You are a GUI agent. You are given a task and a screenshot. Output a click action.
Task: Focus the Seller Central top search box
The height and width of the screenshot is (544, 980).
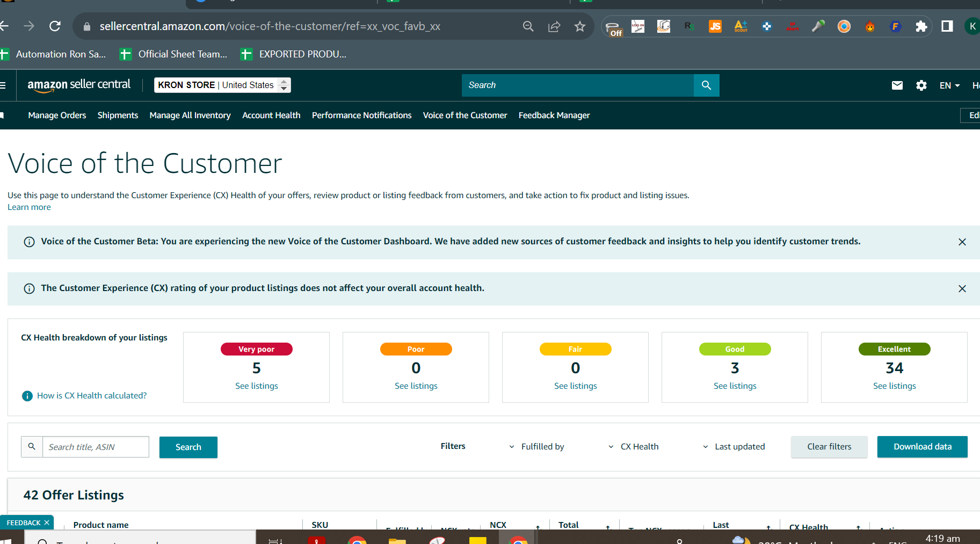pyautogui.click(x=578, y=85)
